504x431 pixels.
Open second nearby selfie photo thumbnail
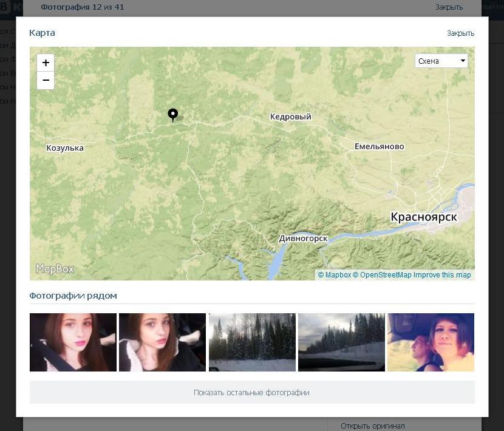click(x=162, y=342)
